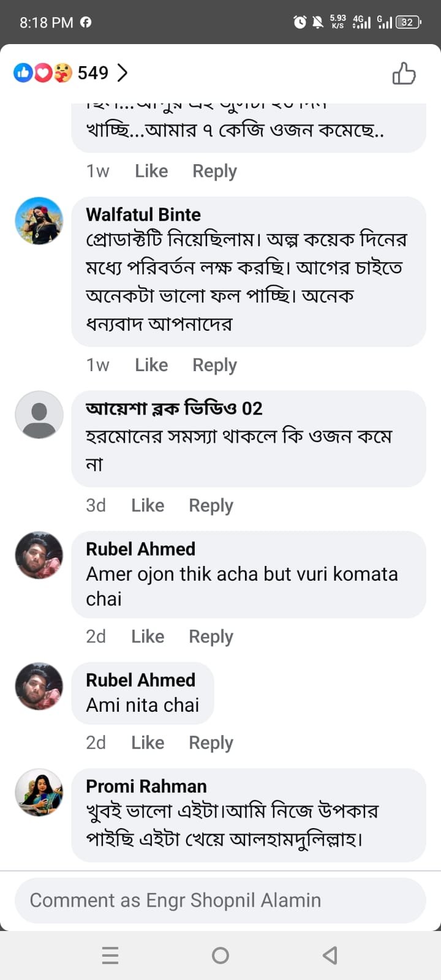The width and height of the screenshot is (441, 980).
Task: Open Promi Rahman's name link
Action: (146, 786)
